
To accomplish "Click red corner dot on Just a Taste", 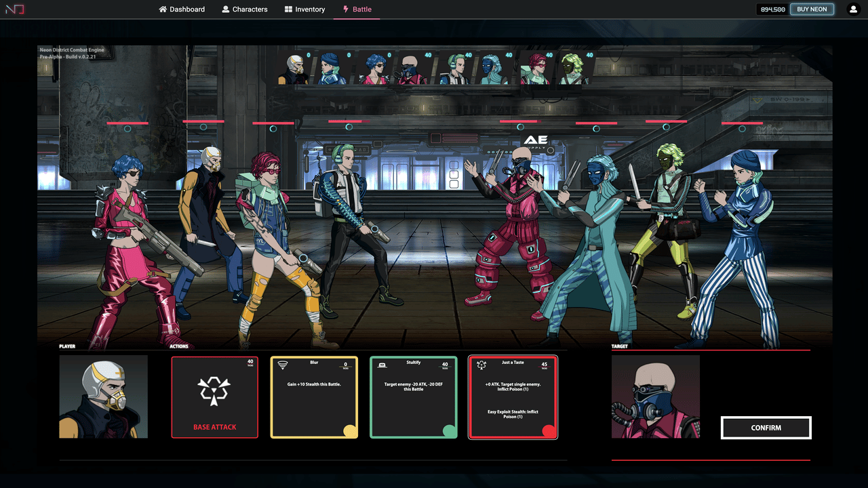I will pos(549,431).
